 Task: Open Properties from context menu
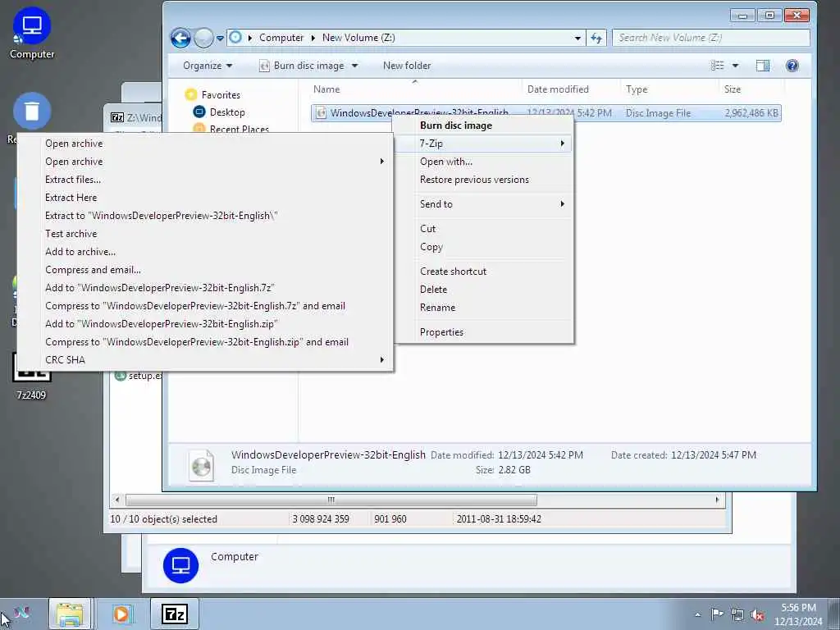pos(483,332)
